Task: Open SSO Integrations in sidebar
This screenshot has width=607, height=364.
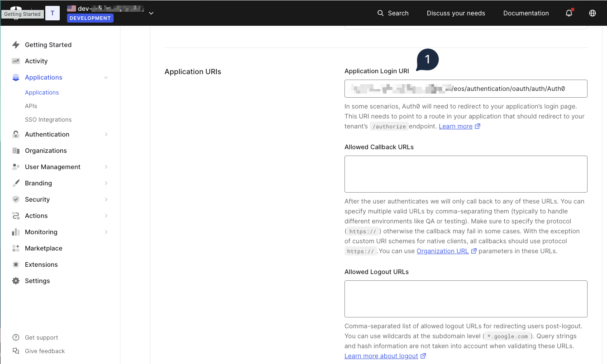Action: [48, 119]
